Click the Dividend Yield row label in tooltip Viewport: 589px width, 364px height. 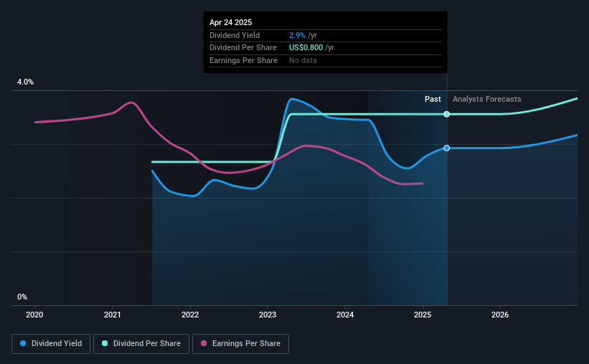[235, 35]
